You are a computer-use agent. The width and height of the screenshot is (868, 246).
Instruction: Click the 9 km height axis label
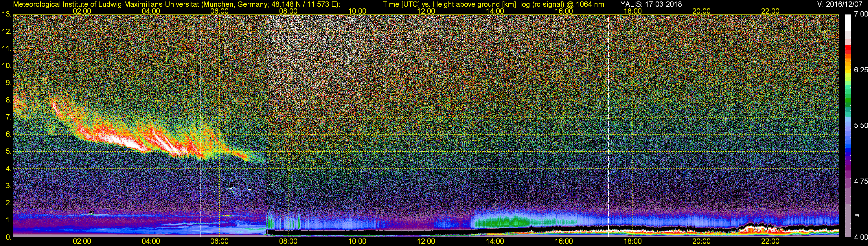[8, 83]
